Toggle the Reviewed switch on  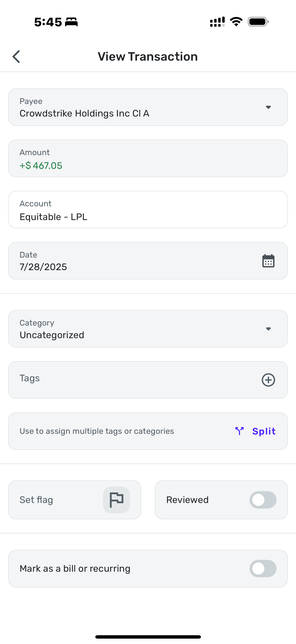click(x=263, y=500)
